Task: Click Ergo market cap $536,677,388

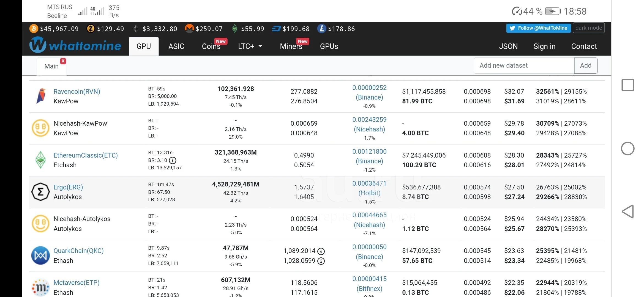Action: click(x=421, y=187)
